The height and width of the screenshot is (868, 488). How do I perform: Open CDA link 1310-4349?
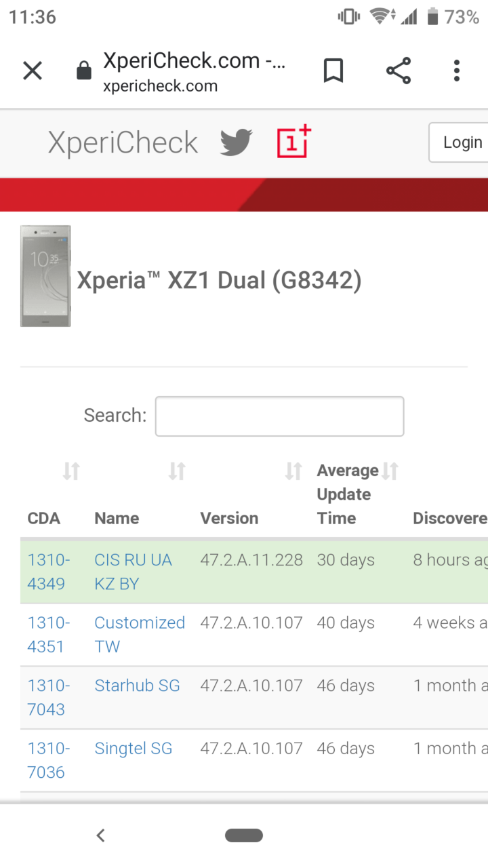[x=49, y=572]
